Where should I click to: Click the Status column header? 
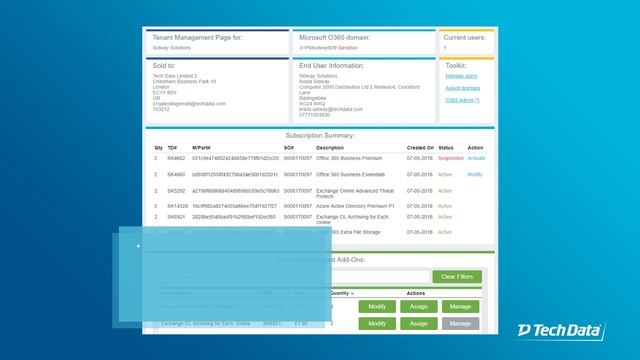(x=446, y=148)
